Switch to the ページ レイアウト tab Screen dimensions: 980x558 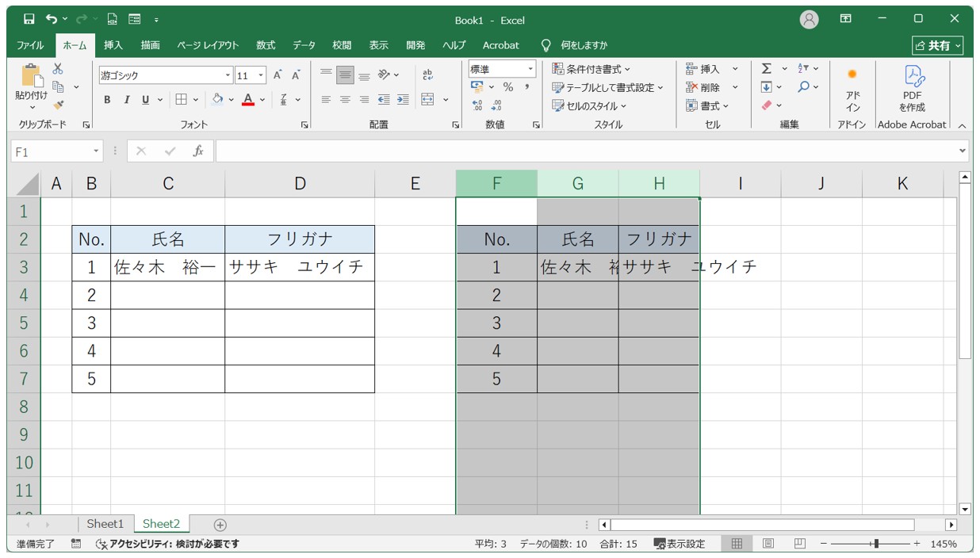(208, 45)
